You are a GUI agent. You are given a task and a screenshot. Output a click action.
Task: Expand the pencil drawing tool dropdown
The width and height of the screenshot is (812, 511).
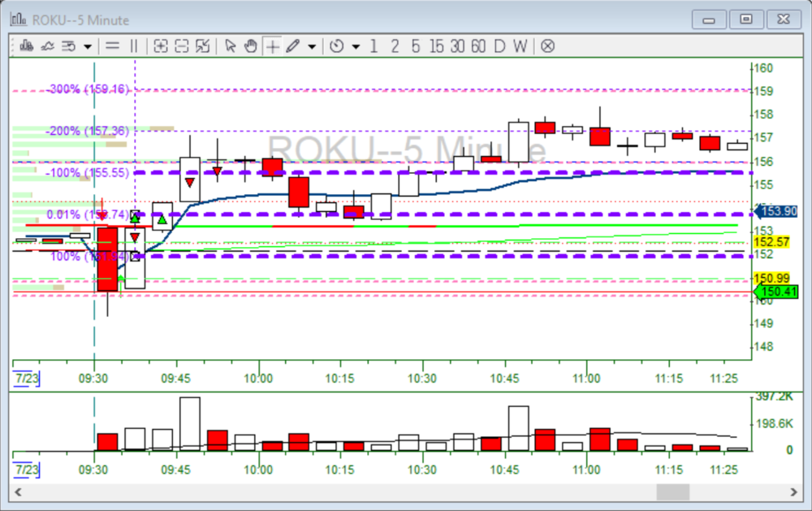tap(312, 46)
